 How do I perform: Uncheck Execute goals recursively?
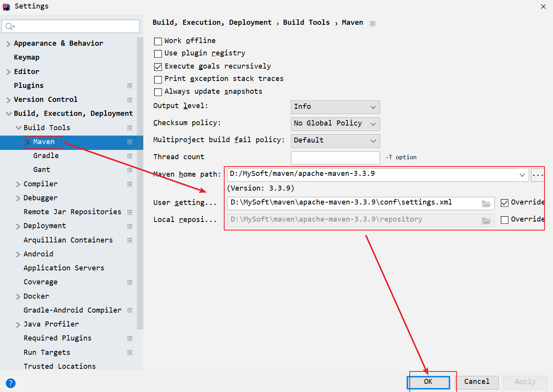pos(158,67)
